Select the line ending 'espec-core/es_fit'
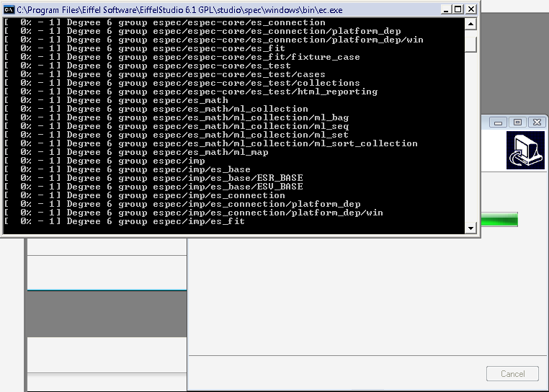Screen dimensions: 549x392 click(x=145, y=48)
